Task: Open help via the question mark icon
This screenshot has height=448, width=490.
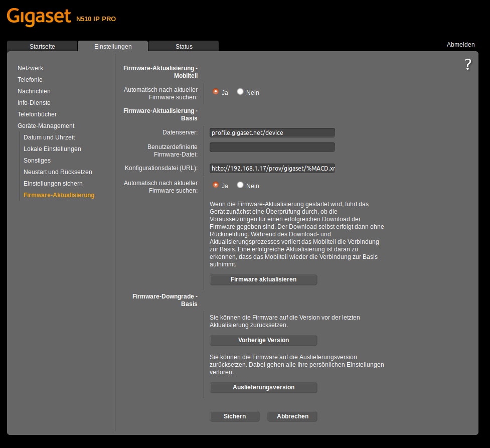Action: 468,64
